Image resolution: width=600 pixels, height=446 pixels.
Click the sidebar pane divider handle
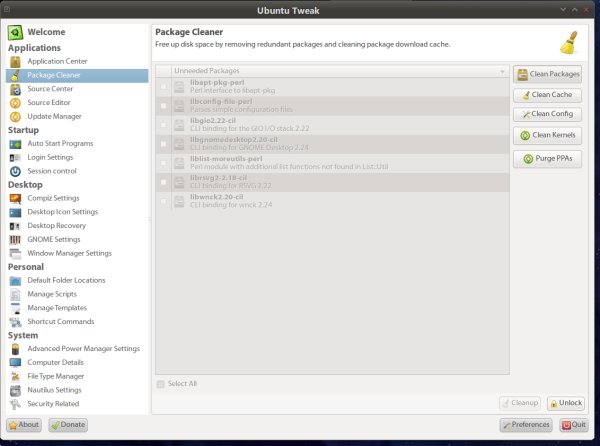point(150,219)
